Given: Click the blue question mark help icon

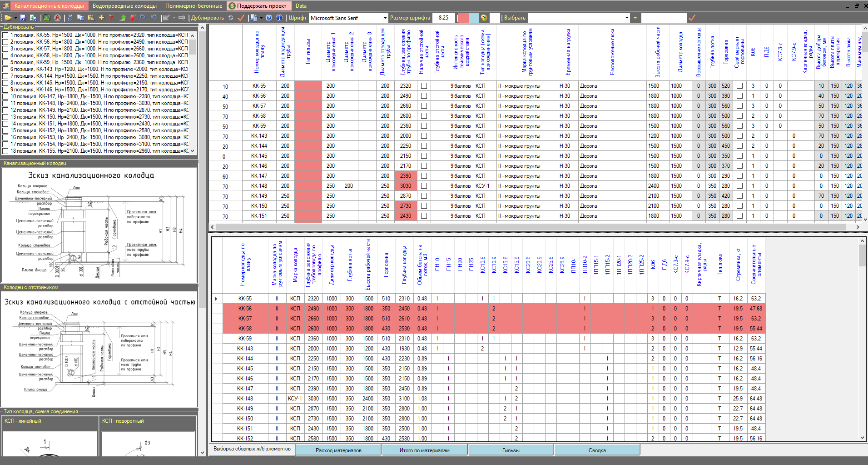Looking at the screenshot, I should click(269, 18).
